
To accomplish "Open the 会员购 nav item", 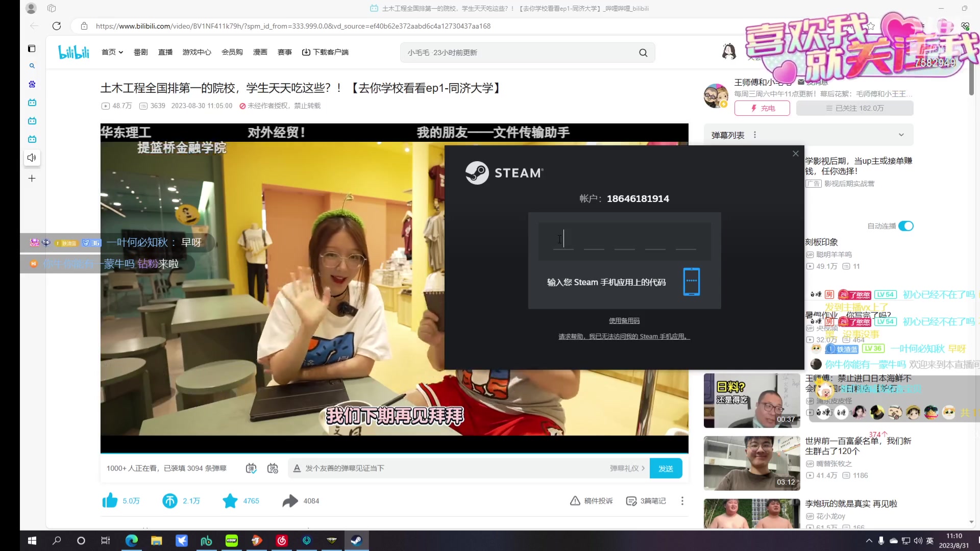I will [232, 52].
